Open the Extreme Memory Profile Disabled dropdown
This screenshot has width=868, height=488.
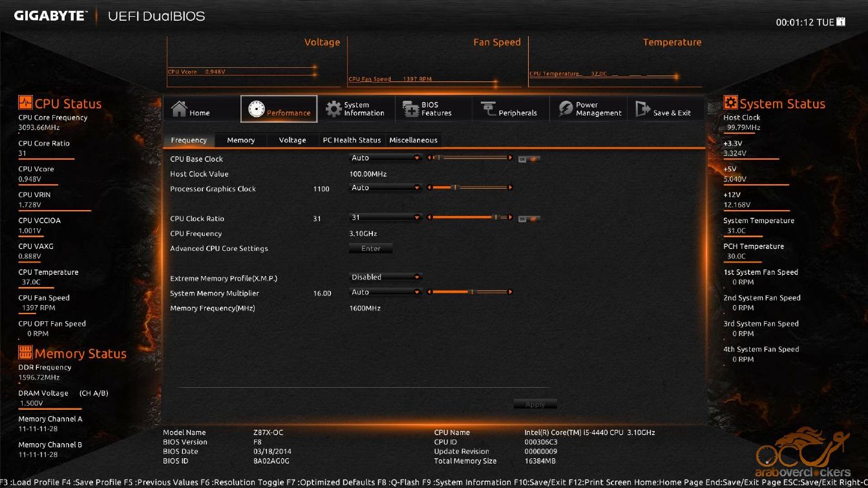point(386,277)
